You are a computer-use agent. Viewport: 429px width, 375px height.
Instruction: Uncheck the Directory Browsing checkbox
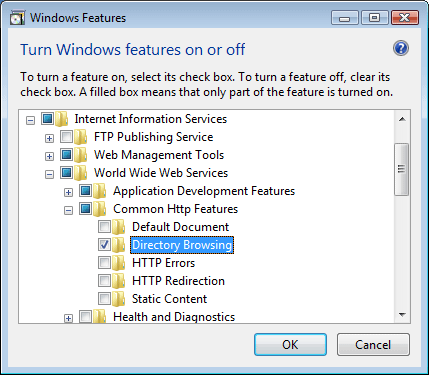pos(104,245)
